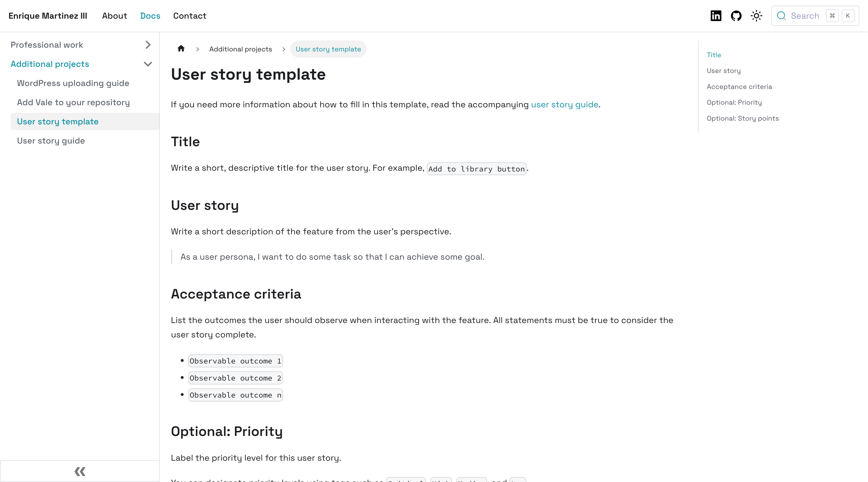Expand the Professional work section chevron
This screenshot has width=868, height=482.
click(148, 45)
